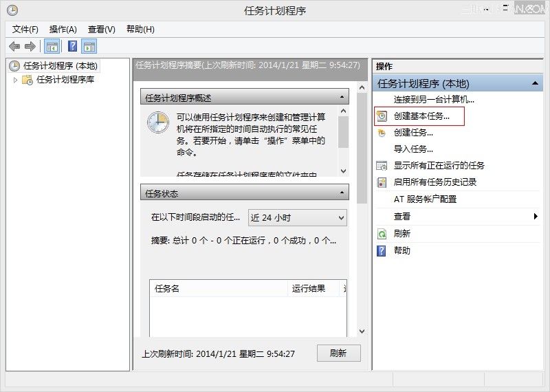Click the summary pane vertical scrollbar thumb
The height and width of the screenshot is (392, 550).
click(362, 148)
